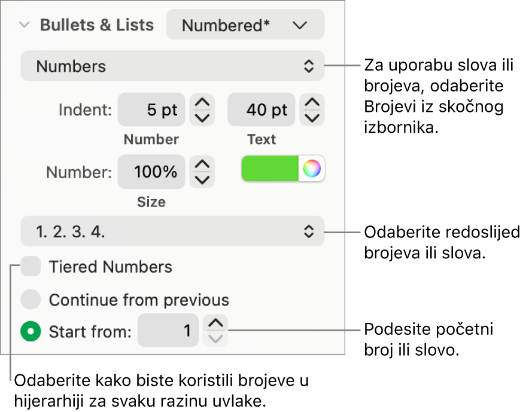Viewport: 532px width, 412px height.
Task: Click the 5 pt Number indent field
Action: (x=151, y=110)
